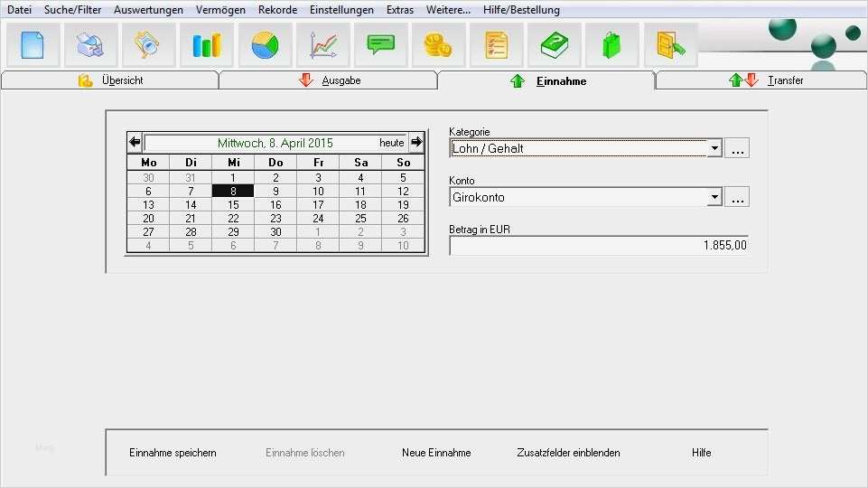Select April 9 in the calendar

coord(275,191)
